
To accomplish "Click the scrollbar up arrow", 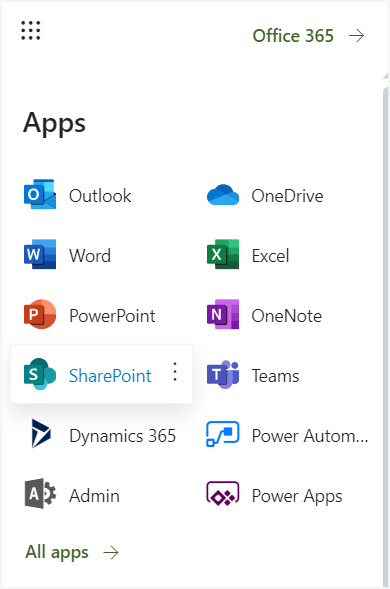I will (x=386, y=76).
